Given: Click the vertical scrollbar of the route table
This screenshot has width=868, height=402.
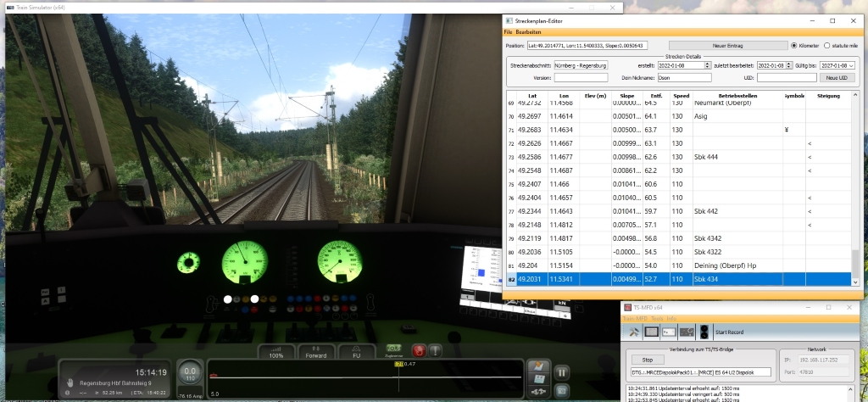Looking at the screenshot, I should coord(855,188).
